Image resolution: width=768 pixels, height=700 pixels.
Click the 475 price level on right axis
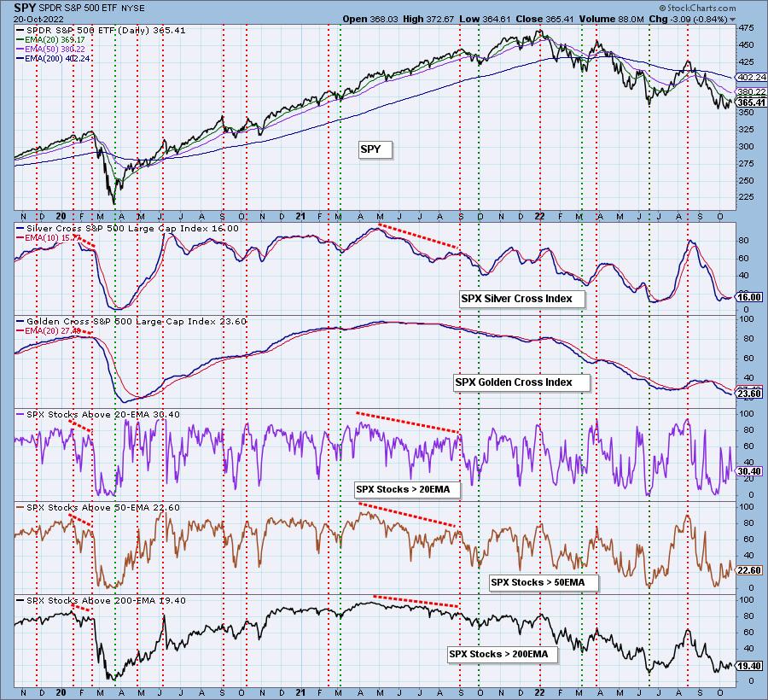[747, 28]
